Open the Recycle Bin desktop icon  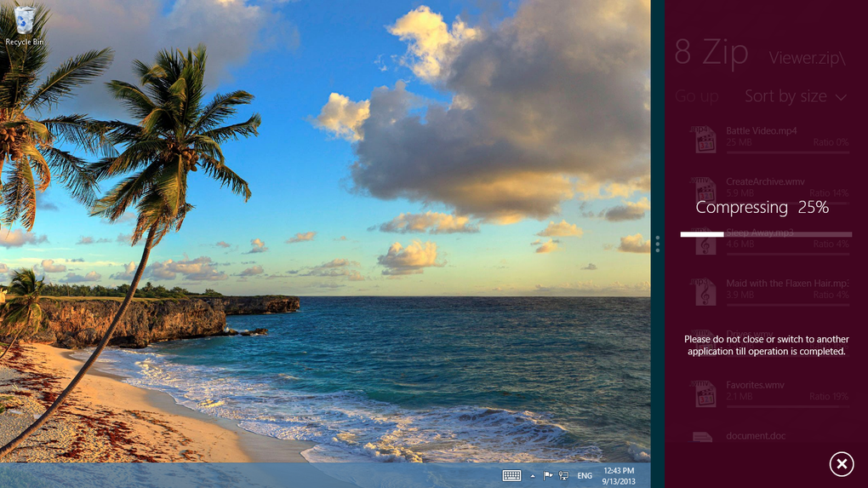(25, 25)
